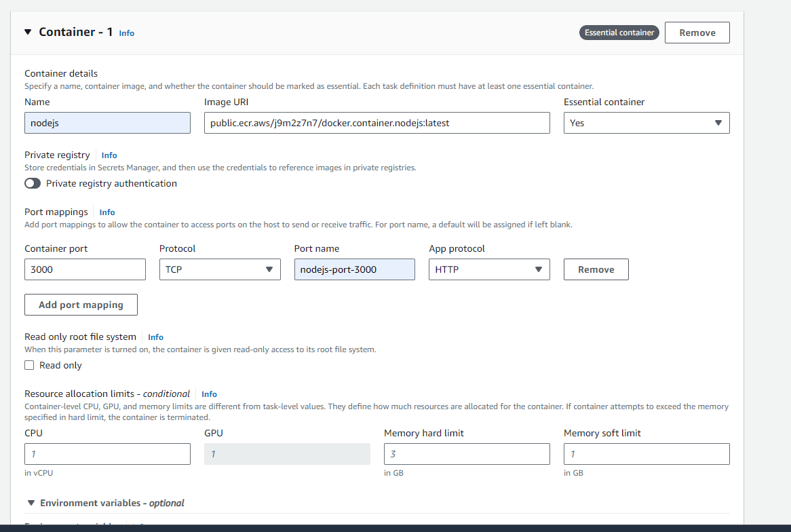Open Info for Resource allocation limits
The width and height of the screenshot is (791, 532).
coord(209,394)
